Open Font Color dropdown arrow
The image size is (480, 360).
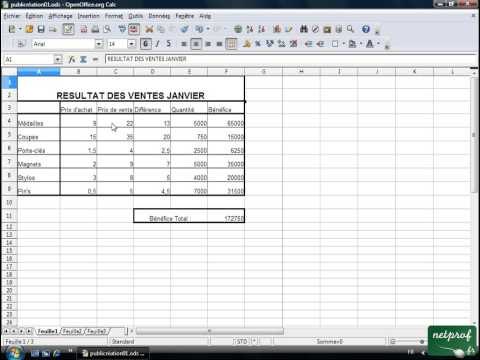378,44
